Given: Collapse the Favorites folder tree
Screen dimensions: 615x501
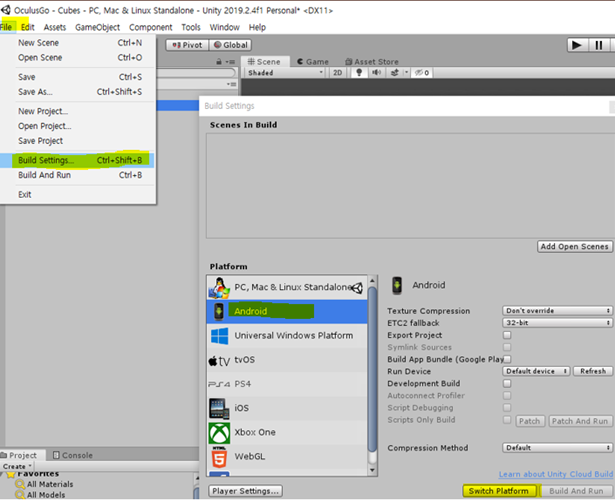Looking at the screenshot, I should (x=2, y=474).
